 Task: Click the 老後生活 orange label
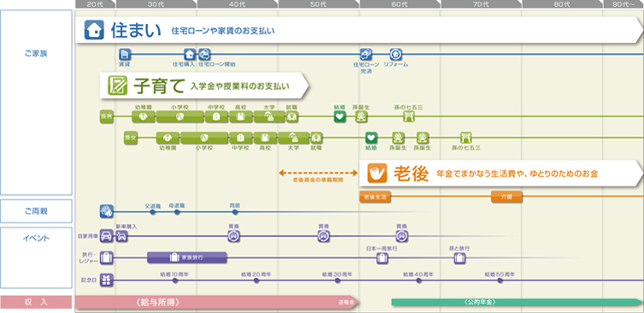coord(376,197)
